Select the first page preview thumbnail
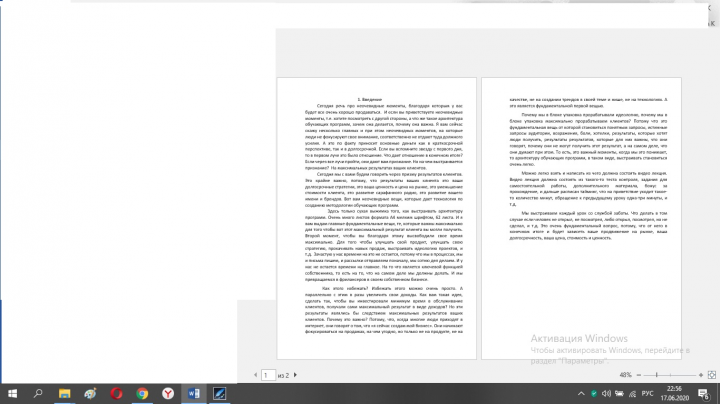The image size is (720, 404). [x=377, y=219]
